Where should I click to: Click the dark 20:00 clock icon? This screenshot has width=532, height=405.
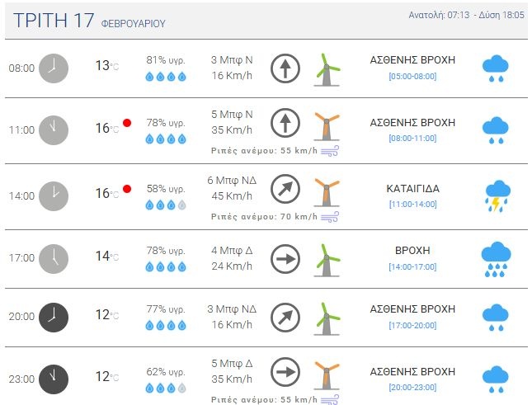coord(54,317)
